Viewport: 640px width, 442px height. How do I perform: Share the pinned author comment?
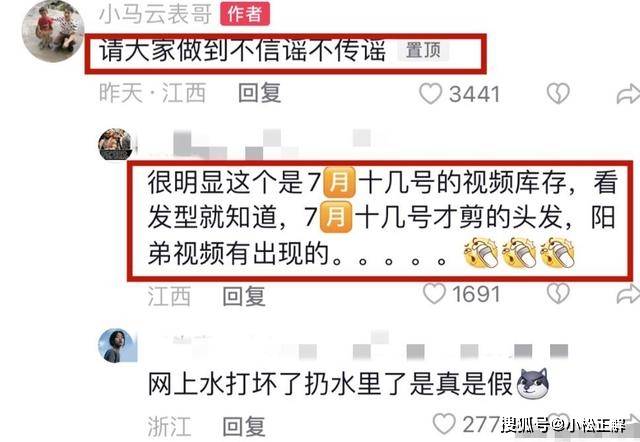tap(628, 93)
